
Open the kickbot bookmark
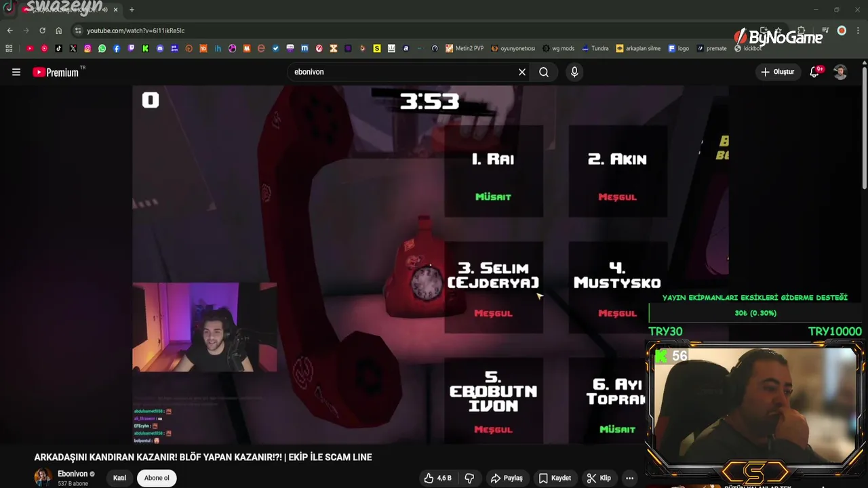click(x=748, y=49)
